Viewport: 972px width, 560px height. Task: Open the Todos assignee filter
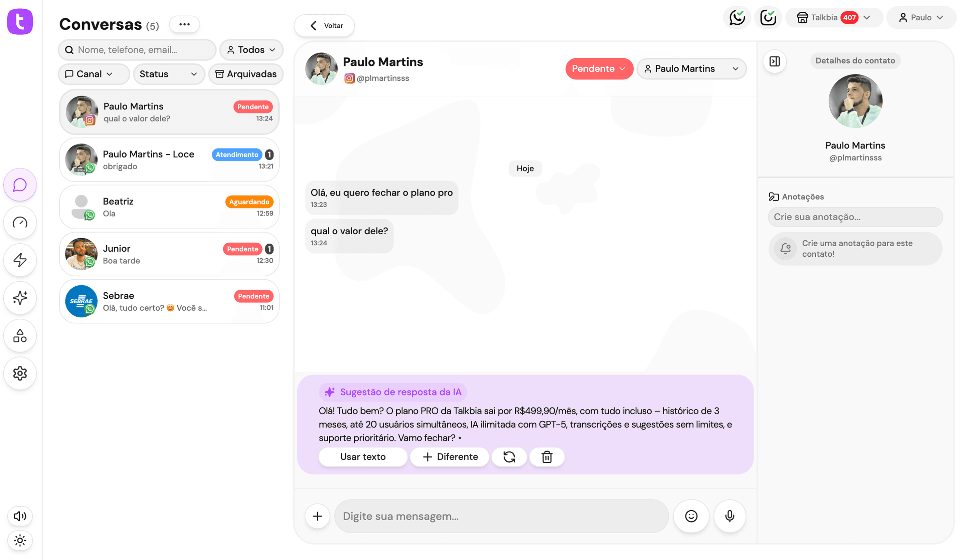[x=251, y=50]
